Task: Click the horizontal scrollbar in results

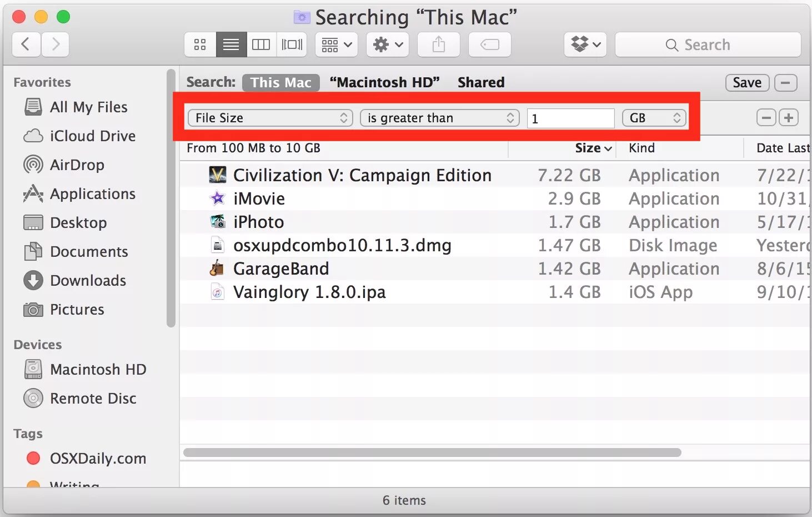Action: tap(432, 453)
